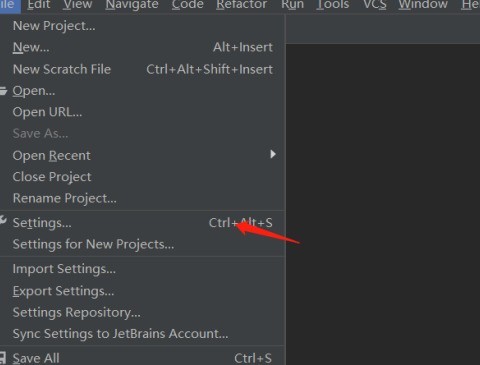Click the Window menu bar item
The height and width of the screenshot is (365, 480).
click(x=423, y=5)
